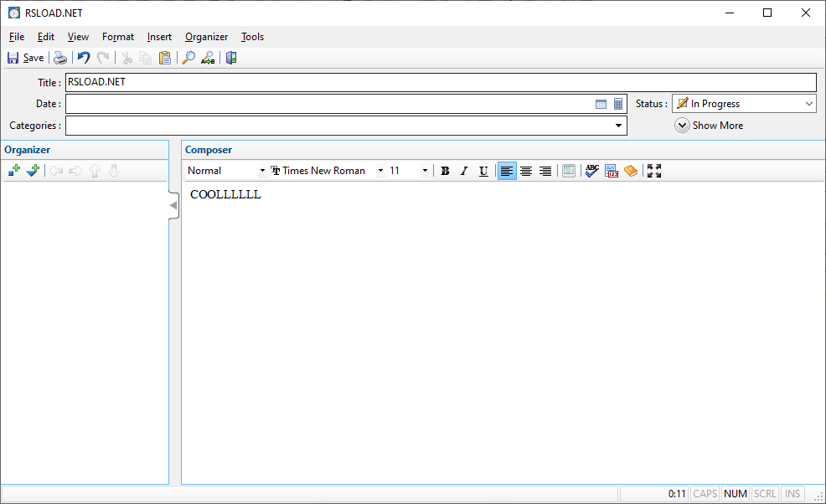This screenshot has width=826, height=504.
Task: Click the NUM status bar indicator
Action: (x=736, y=493)
